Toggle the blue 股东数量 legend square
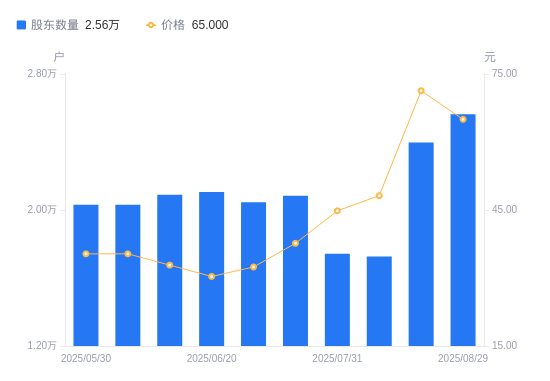550x381 pixels. [x=21, y=25]
